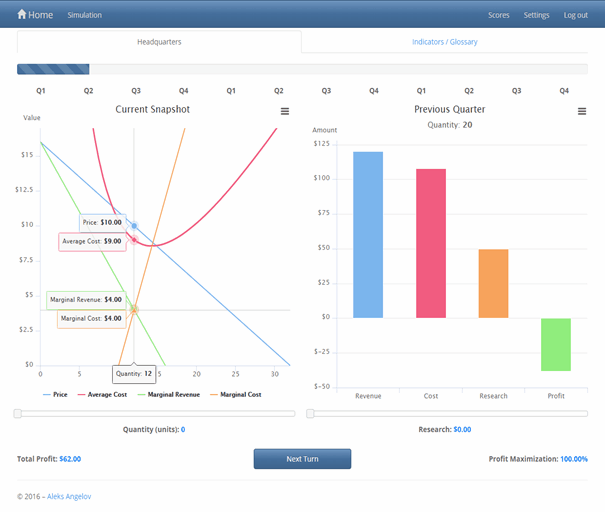Click the green Profit bar

click(555, 344)
